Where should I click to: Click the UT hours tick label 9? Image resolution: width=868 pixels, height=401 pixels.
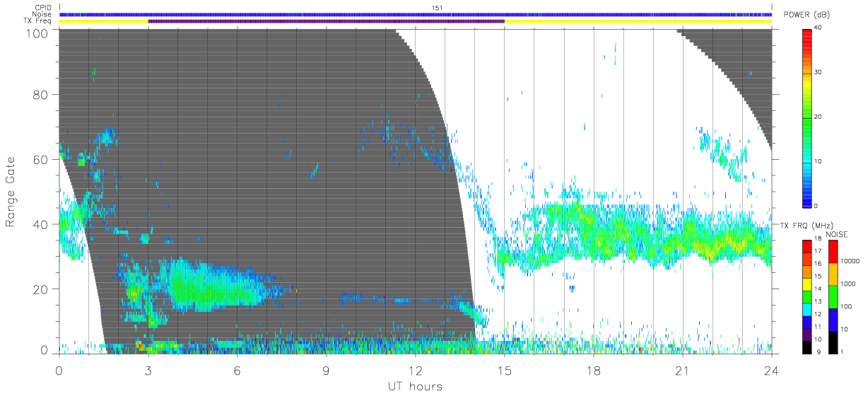327,370
